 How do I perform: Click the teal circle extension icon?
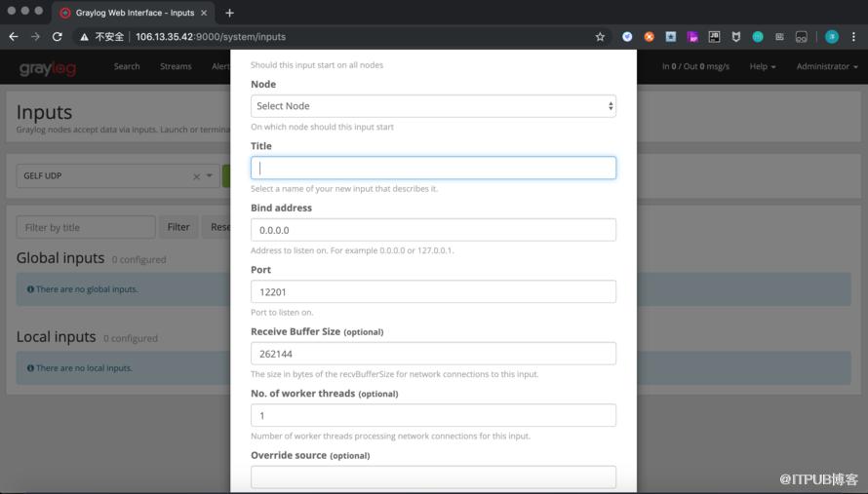pos(758,36)
